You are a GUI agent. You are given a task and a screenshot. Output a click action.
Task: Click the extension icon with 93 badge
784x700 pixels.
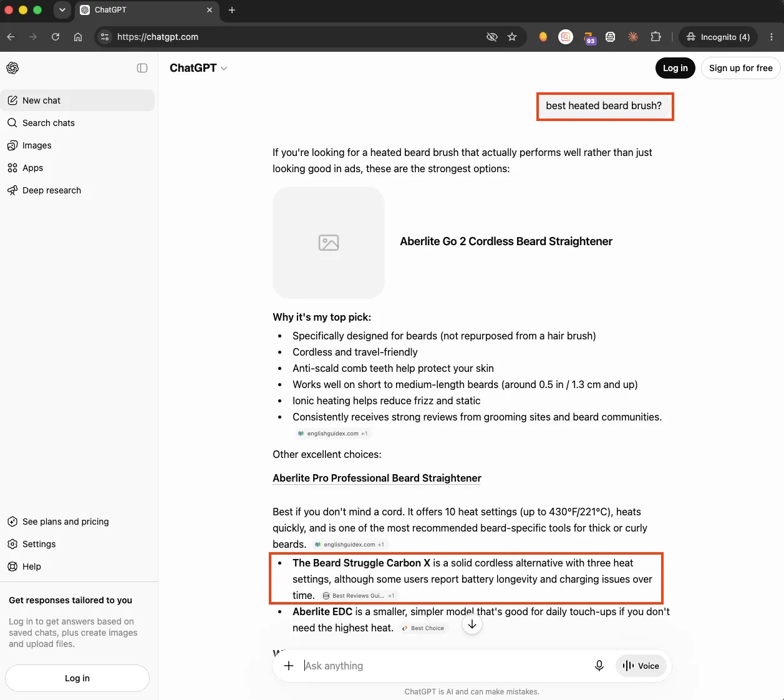pyautogui.click(x=589, y=38)
